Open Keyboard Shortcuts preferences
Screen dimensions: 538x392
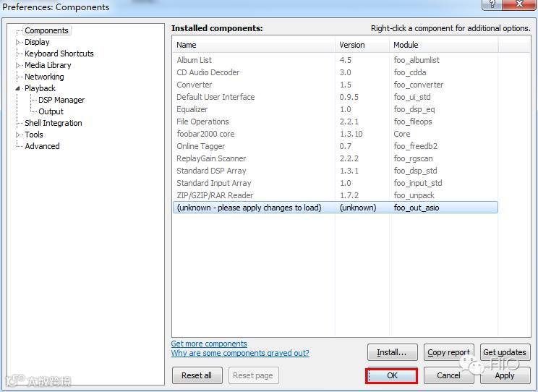pos(59,54)
